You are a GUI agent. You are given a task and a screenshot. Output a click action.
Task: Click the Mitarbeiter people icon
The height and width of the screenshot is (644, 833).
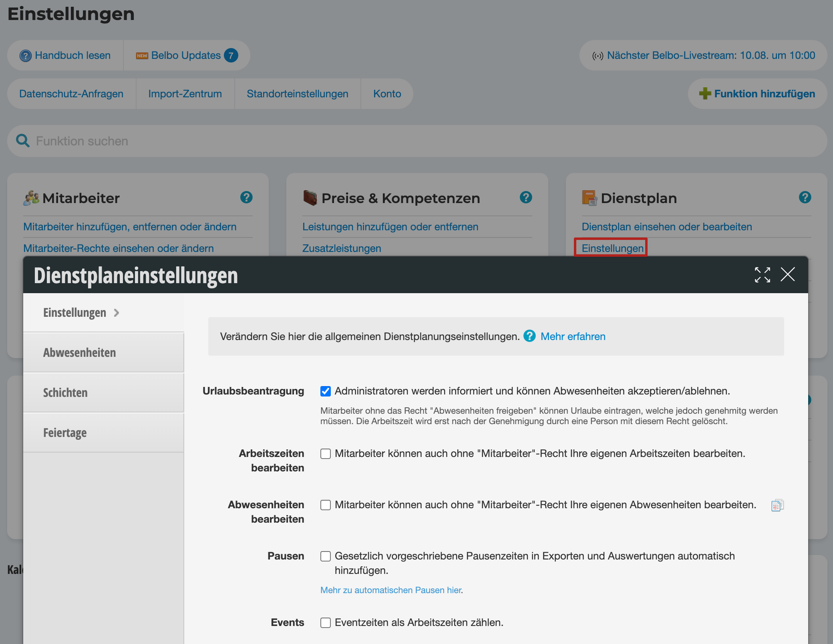31,198
